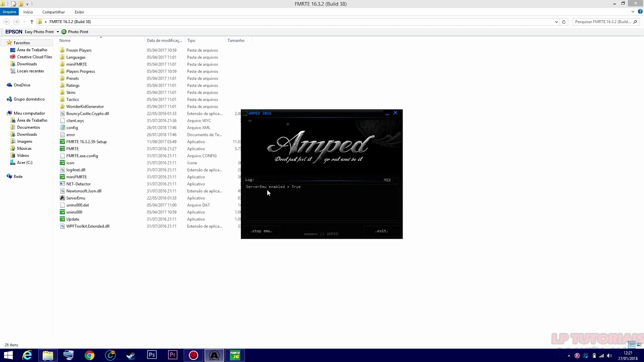This screenshot has height=362, width=644.
Task: Click the Windows Start button
Action: pyautogui.click(x=8, y=355)
